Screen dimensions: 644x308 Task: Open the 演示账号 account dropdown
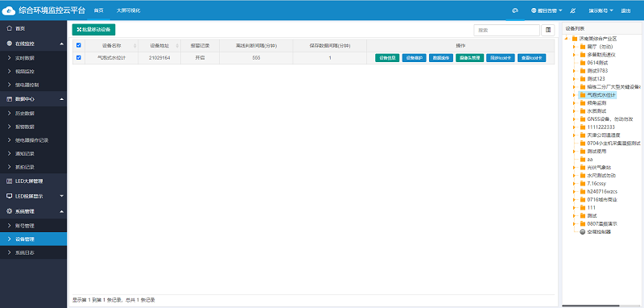[x=601, y=10]
